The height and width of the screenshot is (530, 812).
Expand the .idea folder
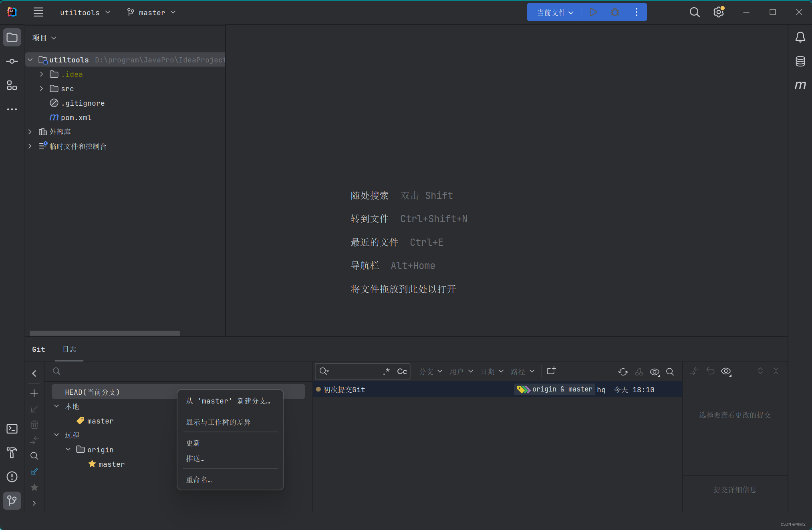point(41,74)
